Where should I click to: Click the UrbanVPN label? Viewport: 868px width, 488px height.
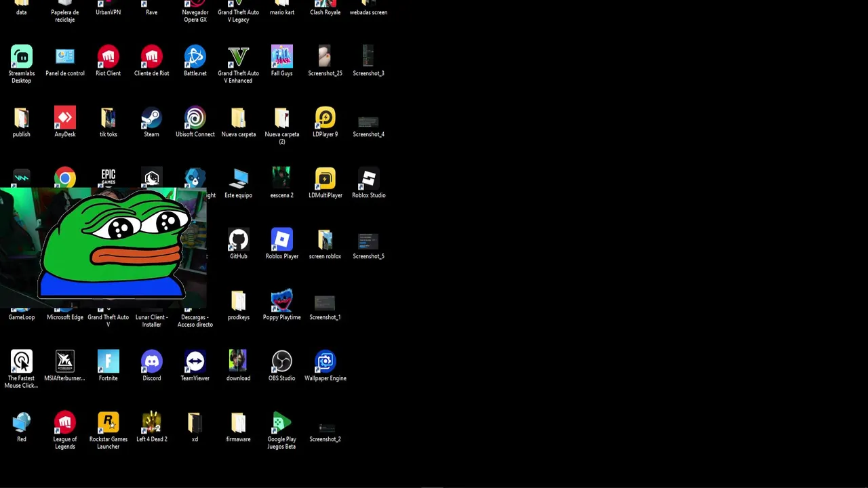[108, 12]
